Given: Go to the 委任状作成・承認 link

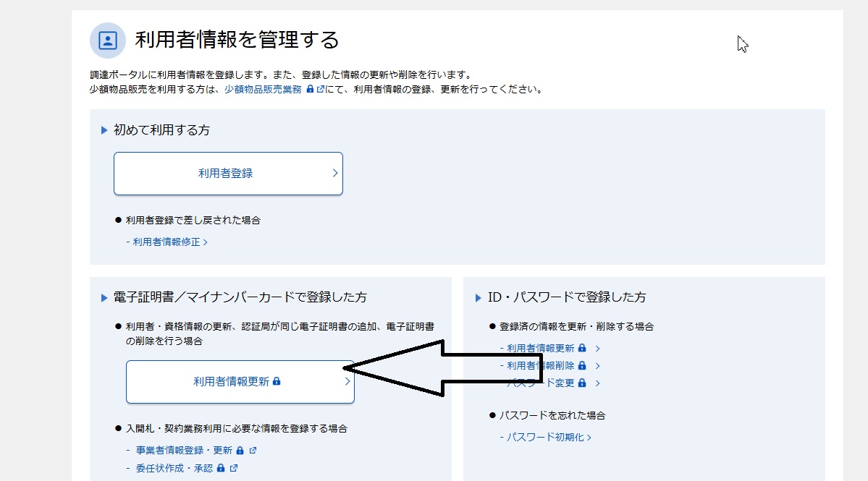Looking at the screenshot, I should click(x=174, y=468).
